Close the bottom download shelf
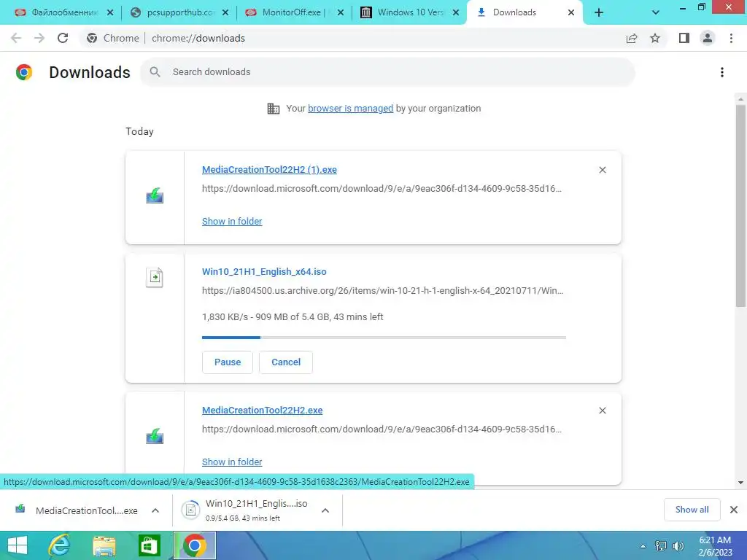This screenshot has height=560, width=747. click(734, 510)
